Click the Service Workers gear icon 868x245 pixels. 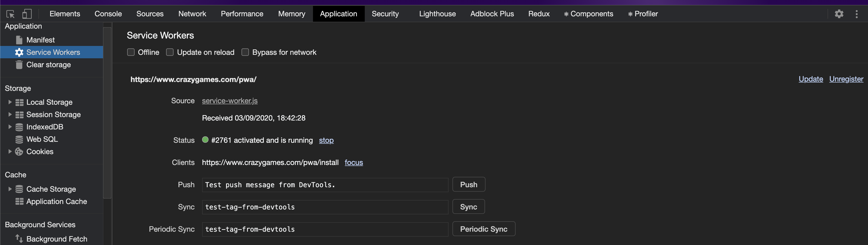(x=19, y=52)
